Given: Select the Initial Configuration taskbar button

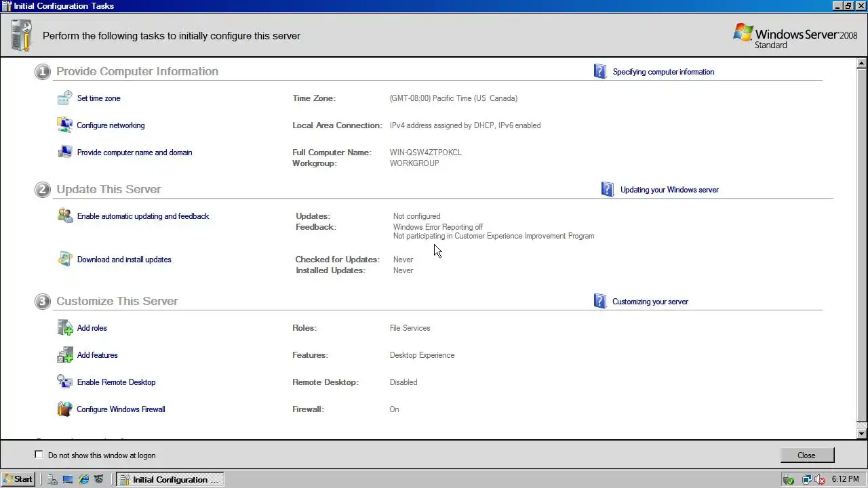Looking at the screenshot, I should pyautogui.click(x=169, y=479).
